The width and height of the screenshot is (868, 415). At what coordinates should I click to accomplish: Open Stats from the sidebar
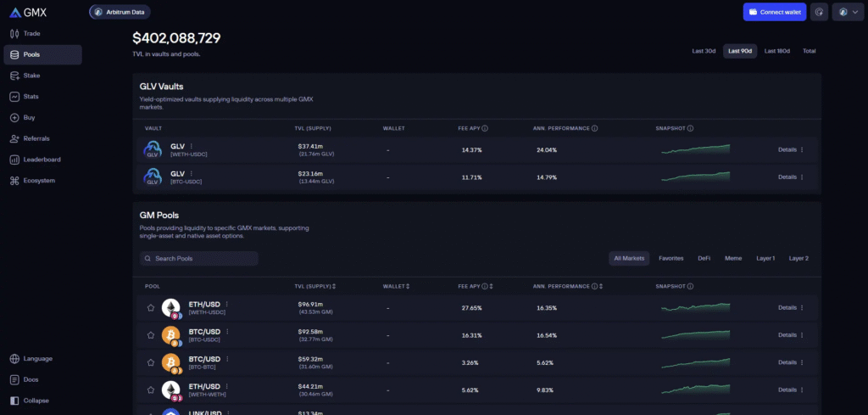tap(31, 97)
